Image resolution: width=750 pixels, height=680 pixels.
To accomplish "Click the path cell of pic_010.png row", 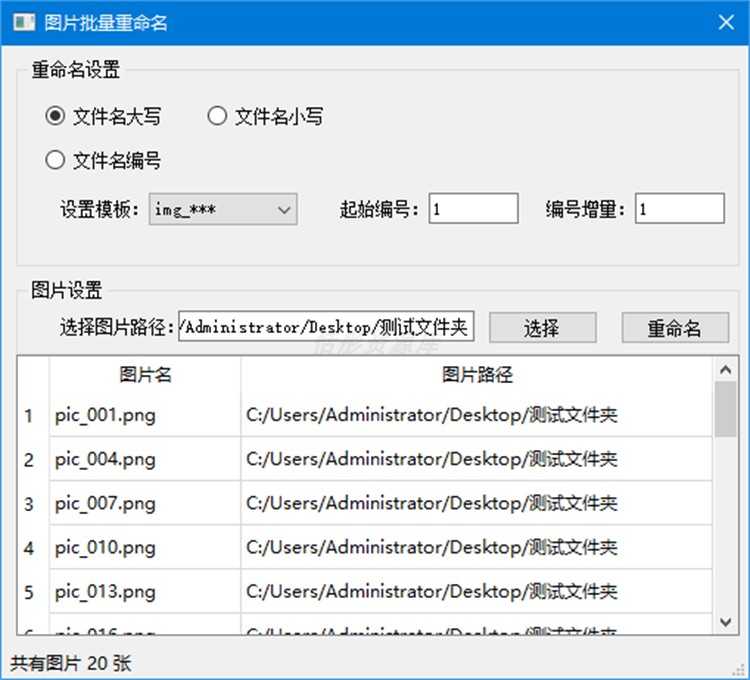I will click(x=477, y=547).
